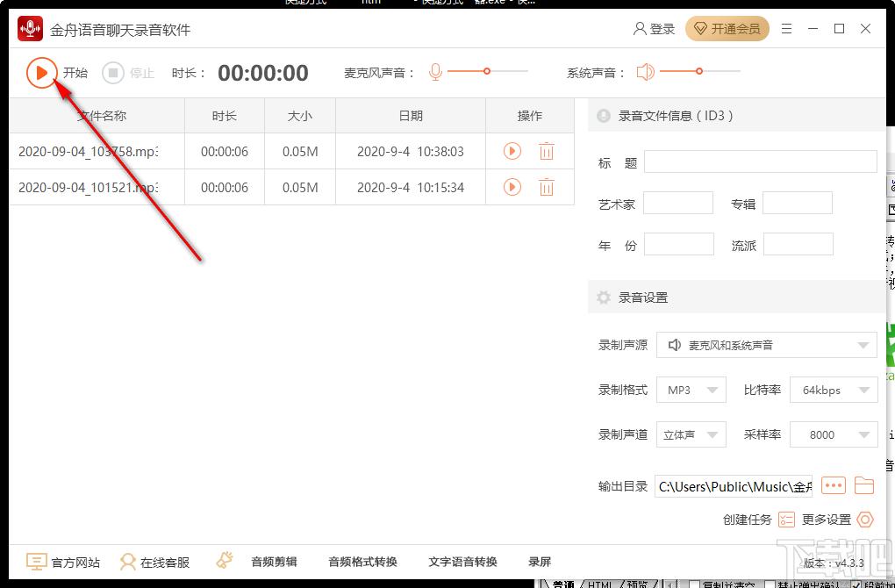895x588 pixels.
Task: Click the 停止 stop recording icon
Action: click(113, 73)
